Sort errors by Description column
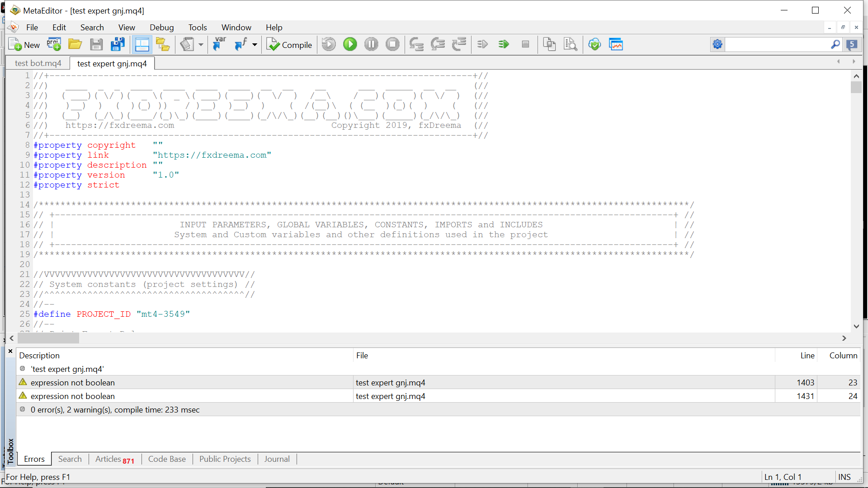This screenshot has width=868, height=488. [x=184, y=356]
